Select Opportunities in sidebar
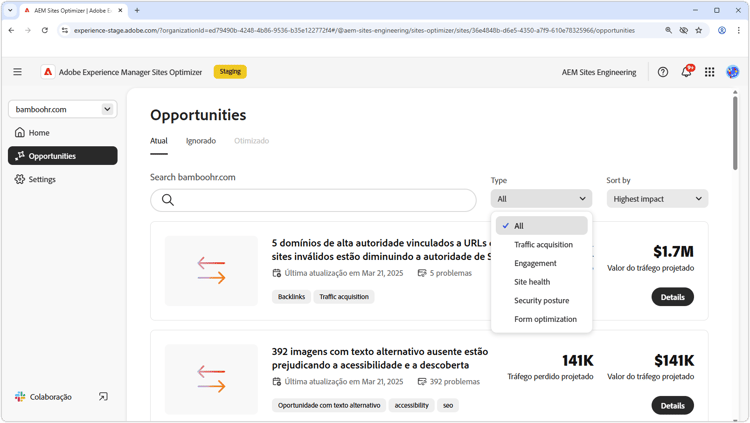The width and height of the screenshot is (750, 423). coord(63,156)
